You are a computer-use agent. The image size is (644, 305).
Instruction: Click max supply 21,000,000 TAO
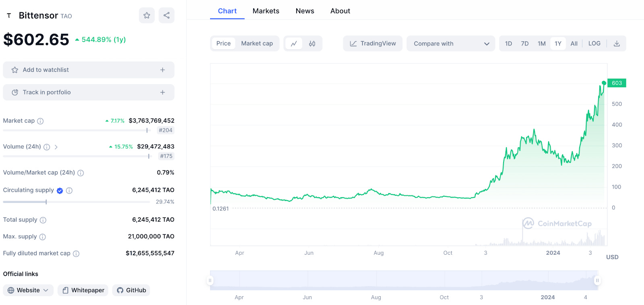click(151, 237)
